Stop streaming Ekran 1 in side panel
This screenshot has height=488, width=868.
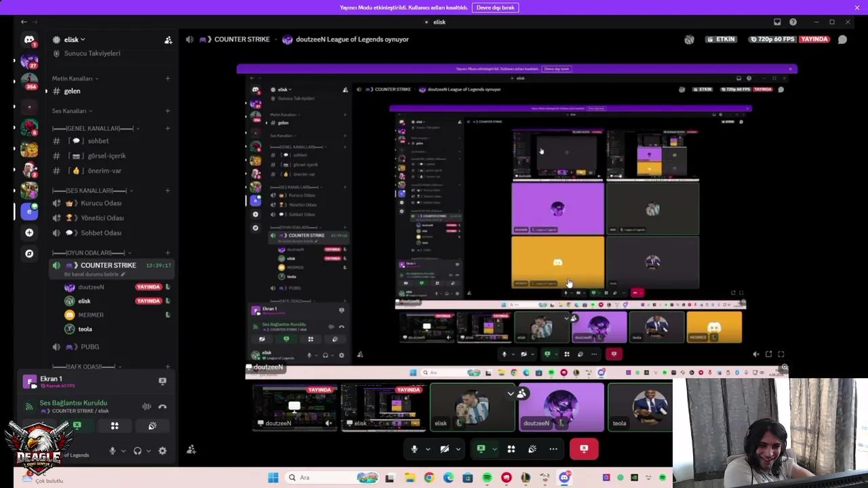click(x=162, y=381)
